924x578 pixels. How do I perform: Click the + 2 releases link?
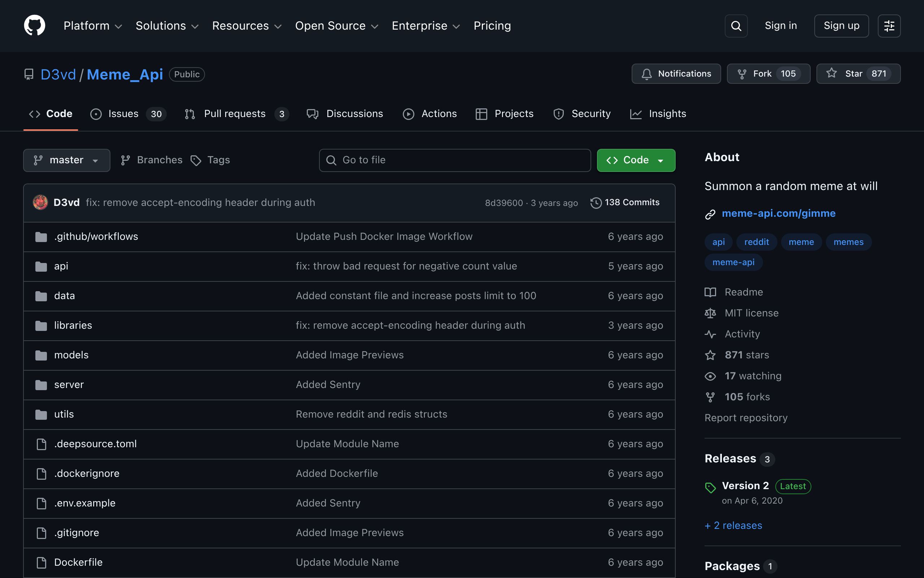[x=733, y=526]
